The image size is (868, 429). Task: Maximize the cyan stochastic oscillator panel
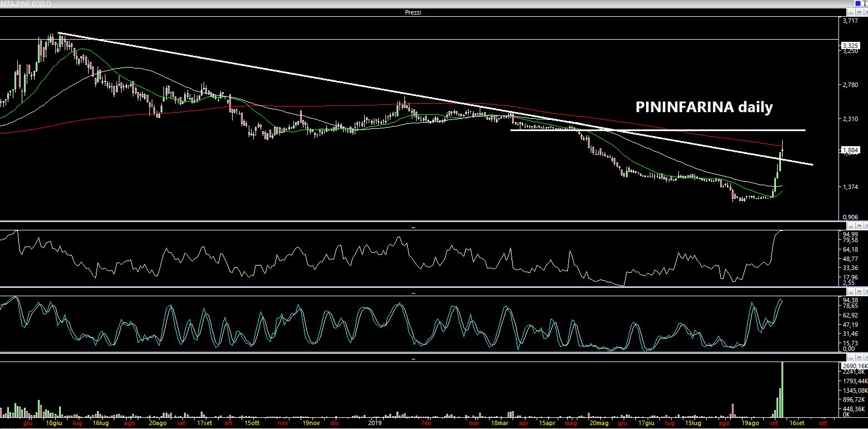coord(859,292)
